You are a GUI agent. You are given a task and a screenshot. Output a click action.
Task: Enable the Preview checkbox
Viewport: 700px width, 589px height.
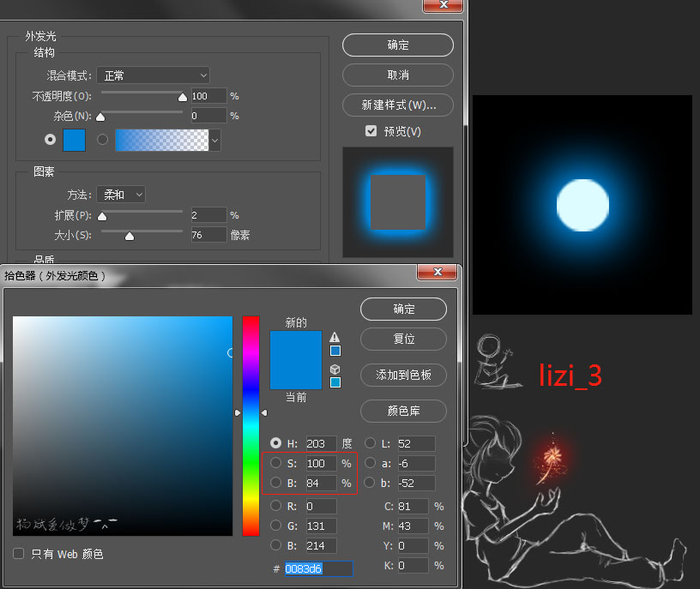pyautogui.click(x=371, y=131)
